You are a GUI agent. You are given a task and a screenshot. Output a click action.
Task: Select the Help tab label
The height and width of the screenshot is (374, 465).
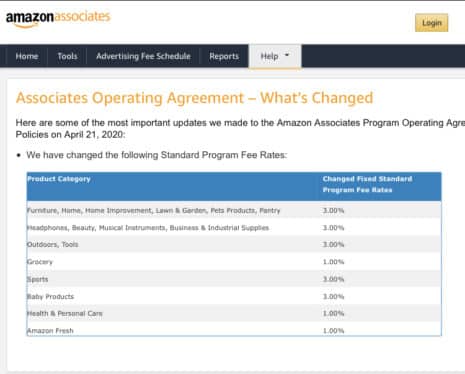(269, 56)
